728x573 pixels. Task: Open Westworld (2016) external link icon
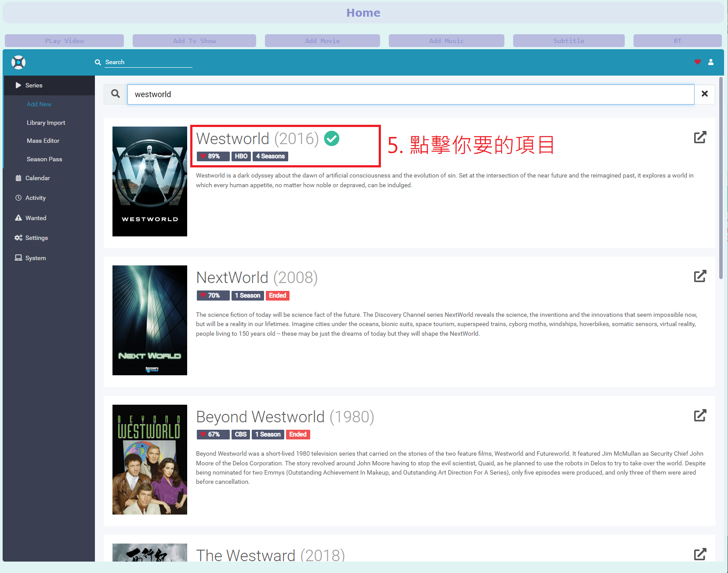[700, 138]
